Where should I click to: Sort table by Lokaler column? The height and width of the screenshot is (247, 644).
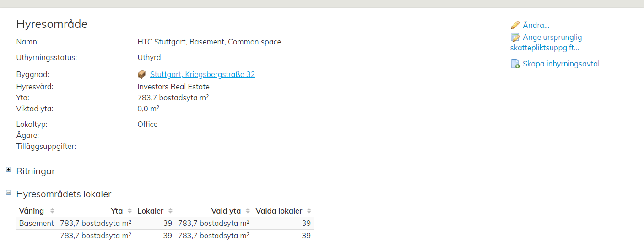pyautogui.click(x=170, y=211)
